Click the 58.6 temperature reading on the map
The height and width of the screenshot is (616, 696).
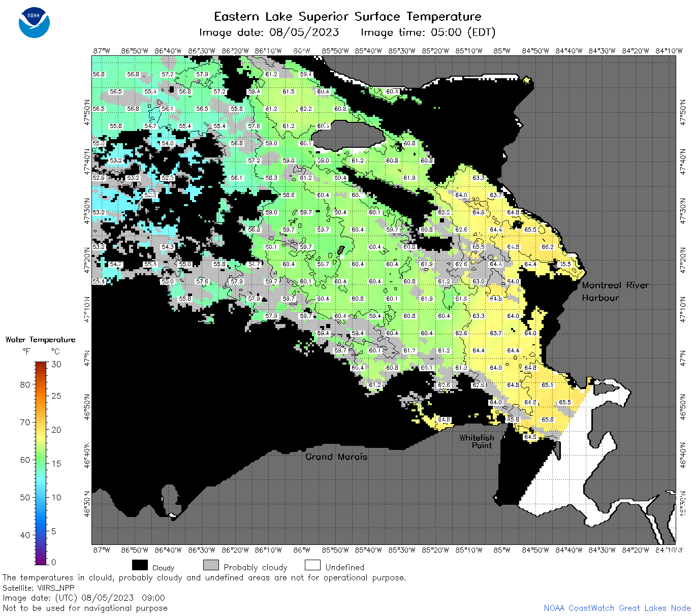289,195
